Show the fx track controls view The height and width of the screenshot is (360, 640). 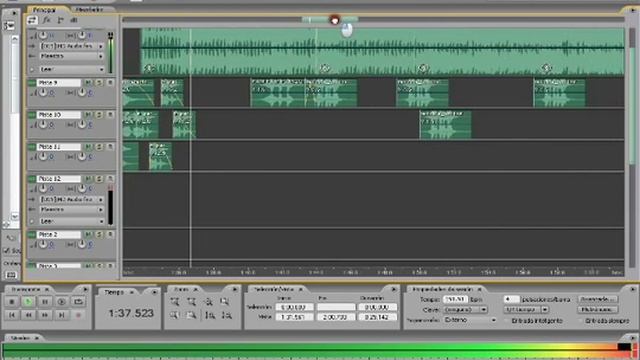47,20
